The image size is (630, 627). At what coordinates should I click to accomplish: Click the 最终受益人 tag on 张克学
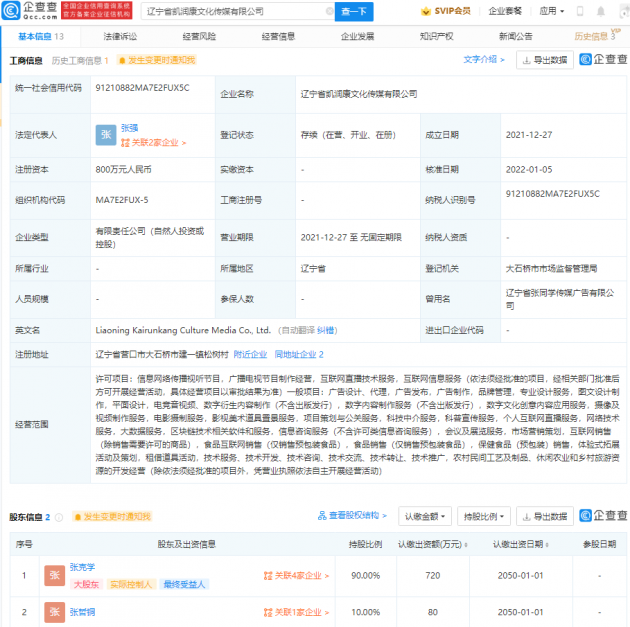[x=184, y=584]
